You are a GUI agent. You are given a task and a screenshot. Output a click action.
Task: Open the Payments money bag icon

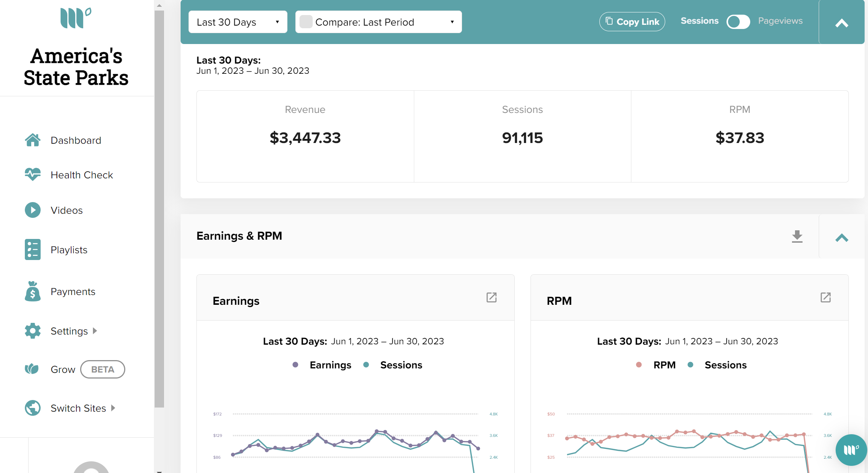coord(33,291)
